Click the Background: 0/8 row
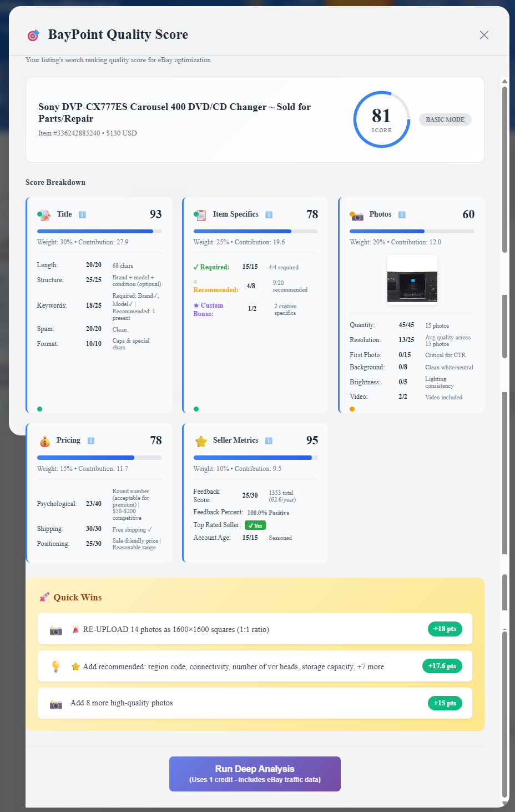Viewport: 515px width, 812px height. pyautogui.click(x=412, y=367)
